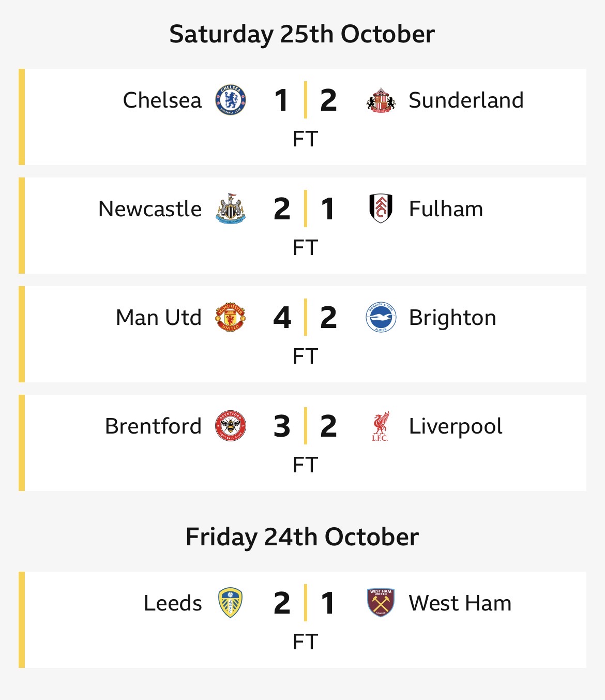Screen dimensions: 605x700
Task: Select the Newcastle team name
Action: click(150, 209)
